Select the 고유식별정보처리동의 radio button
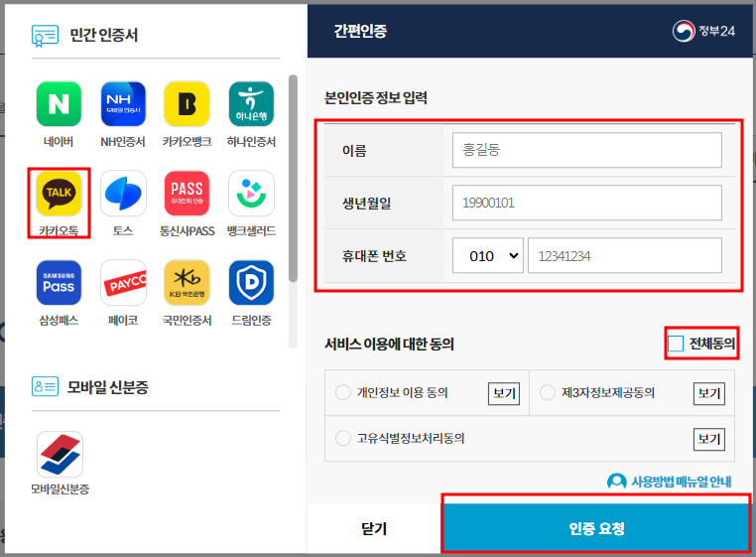 point(343,438)
